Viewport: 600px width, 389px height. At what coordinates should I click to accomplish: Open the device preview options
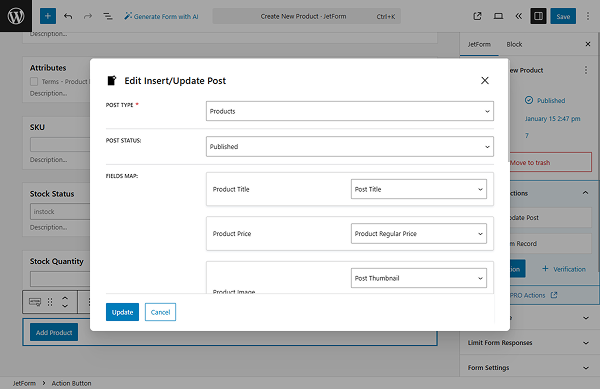[498, 16]
